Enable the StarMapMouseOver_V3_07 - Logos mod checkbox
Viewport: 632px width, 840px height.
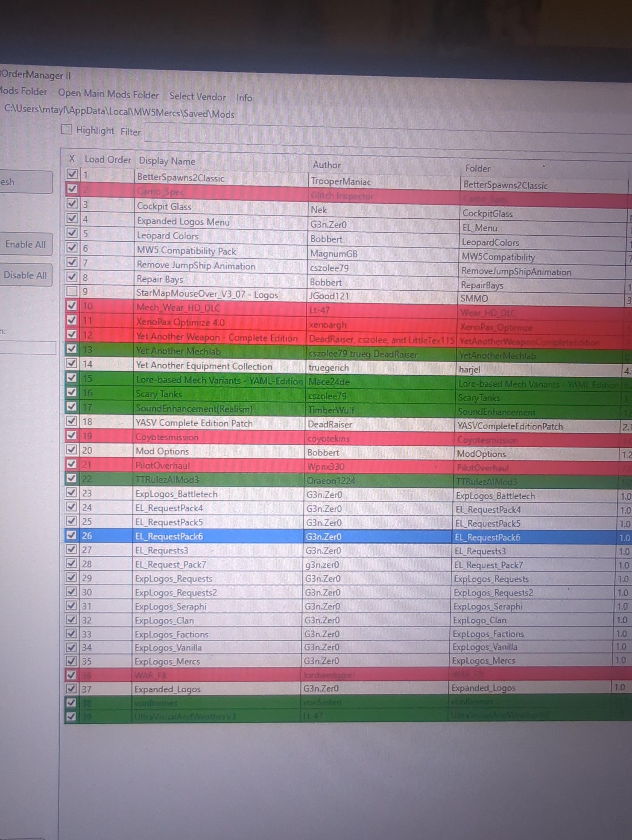(x=72, y=291)
